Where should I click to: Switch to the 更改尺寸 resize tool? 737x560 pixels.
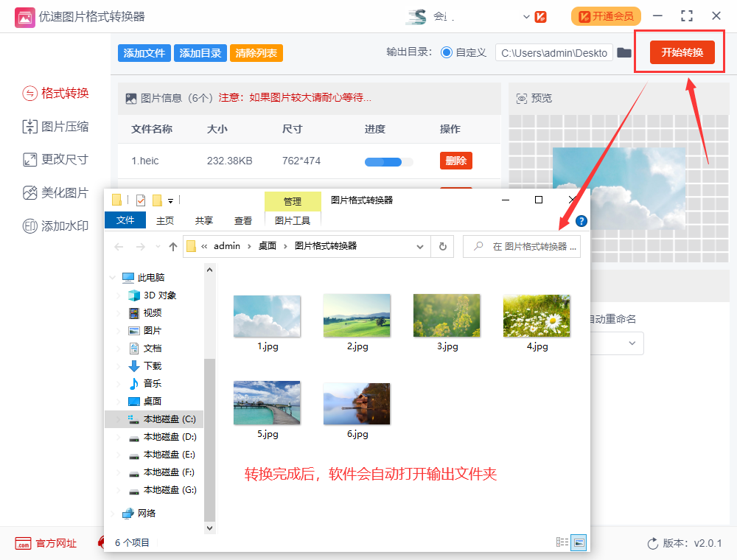pos(55,160)
